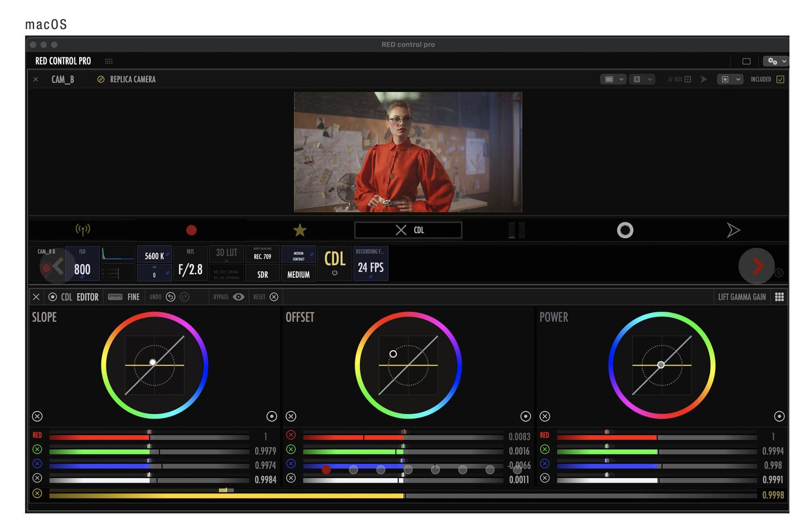
Task: Click the red record button
Action: [191, 230]
